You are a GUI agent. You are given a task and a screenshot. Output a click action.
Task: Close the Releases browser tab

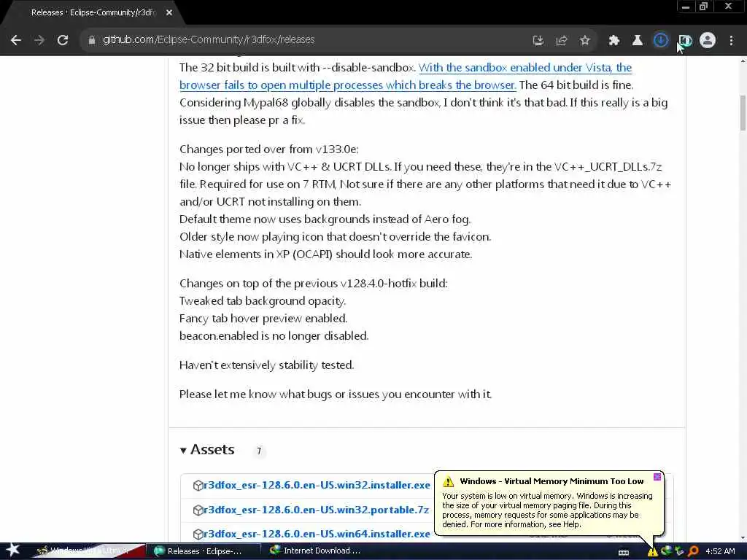point(169,13)
